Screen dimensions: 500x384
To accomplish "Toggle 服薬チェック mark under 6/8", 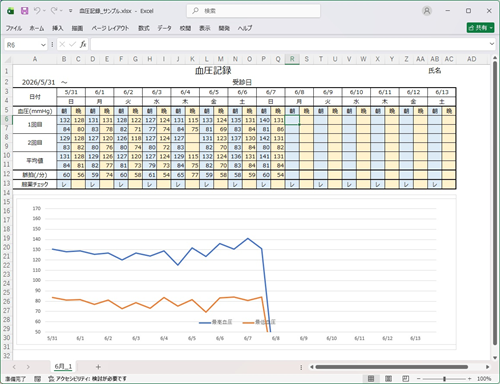I will tap(292, 184).
